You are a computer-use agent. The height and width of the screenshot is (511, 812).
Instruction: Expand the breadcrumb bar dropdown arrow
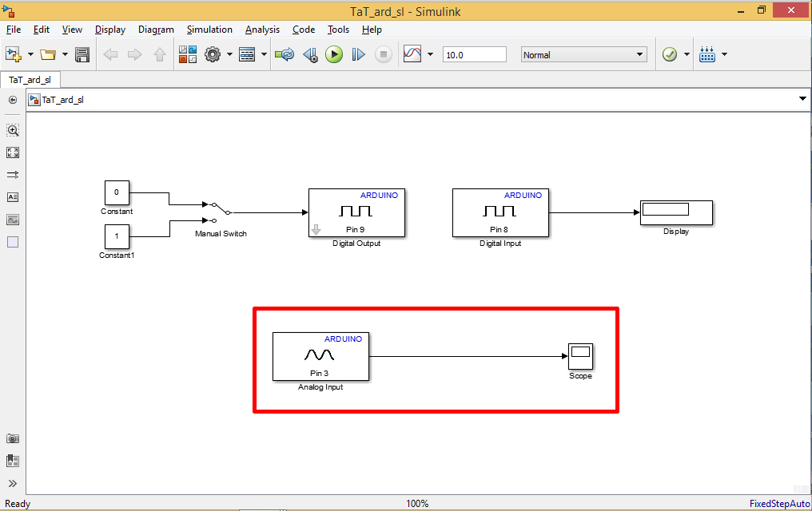(802, 99)
